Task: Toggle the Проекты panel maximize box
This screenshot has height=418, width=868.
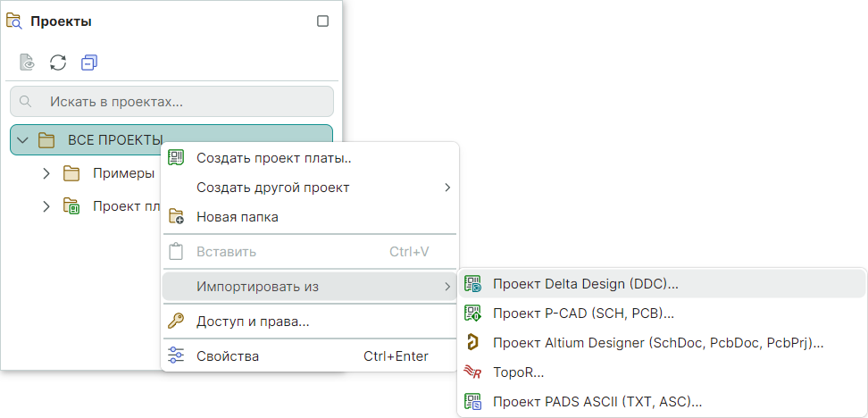Action: coord(323,21)
